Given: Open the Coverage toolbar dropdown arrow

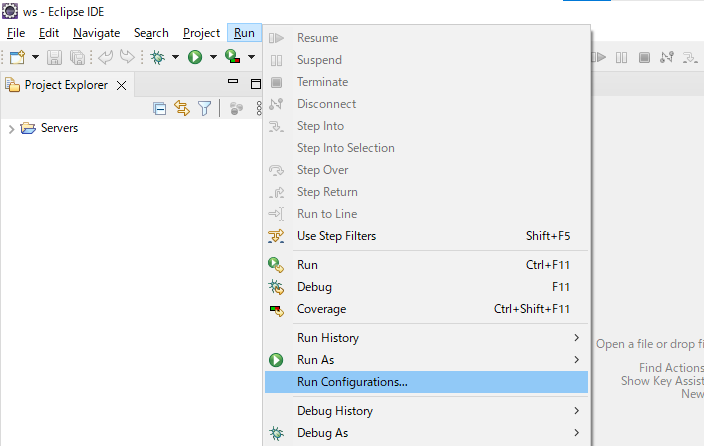Looking at the screenshot, I should coord(251,57).
